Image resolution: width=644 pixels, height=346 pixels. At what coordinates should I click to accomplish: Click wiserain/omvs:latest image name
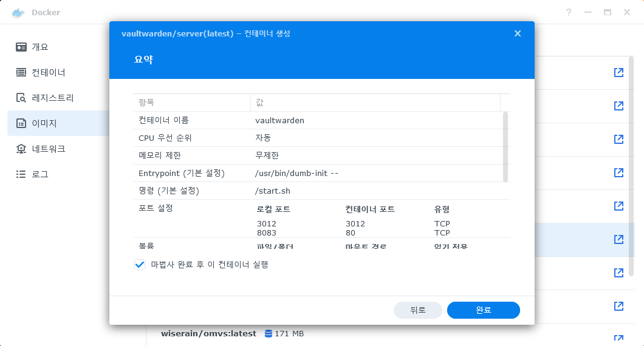click(208, 334)
